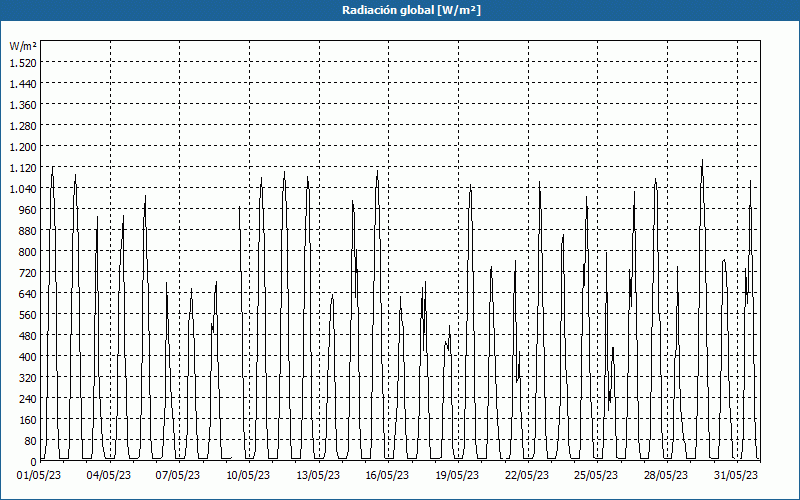Select the 1.200 y-axis value
This screenshot has height=500, width=800.
point(23,146)
